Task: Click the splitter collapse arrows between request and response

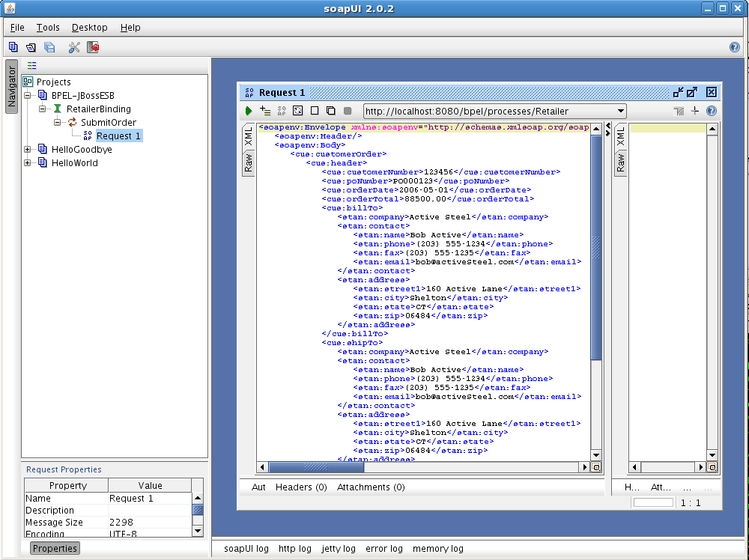Action: pyautogui.click(x=608, y=129)
